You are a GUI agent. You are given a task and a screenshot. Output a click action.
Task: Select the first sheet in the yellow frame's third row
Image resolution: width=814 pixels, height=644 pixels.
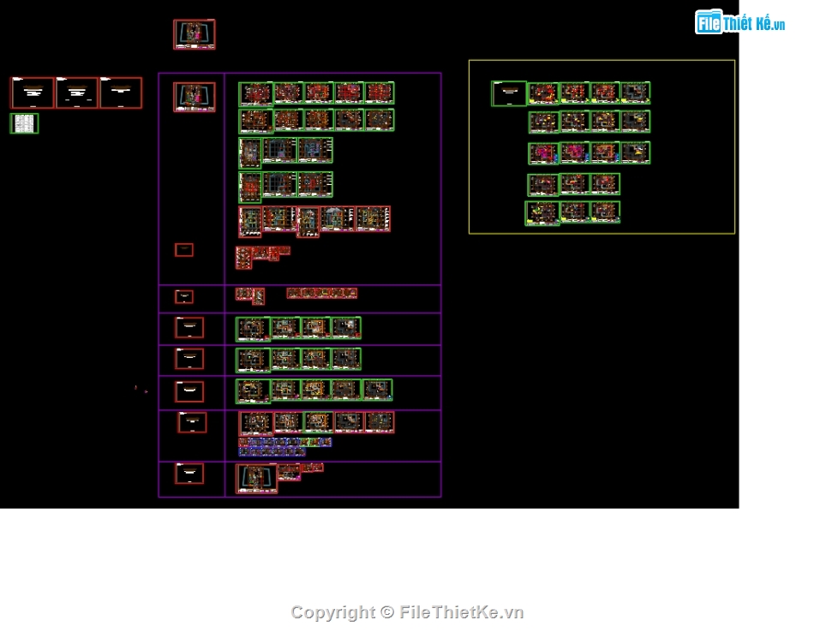click(543, 154)
